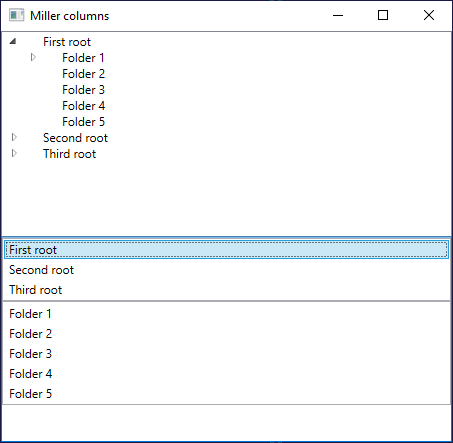Screen dimensions: 453x443
Task: Select Folder 5 in the tree view
Action: 83,122
